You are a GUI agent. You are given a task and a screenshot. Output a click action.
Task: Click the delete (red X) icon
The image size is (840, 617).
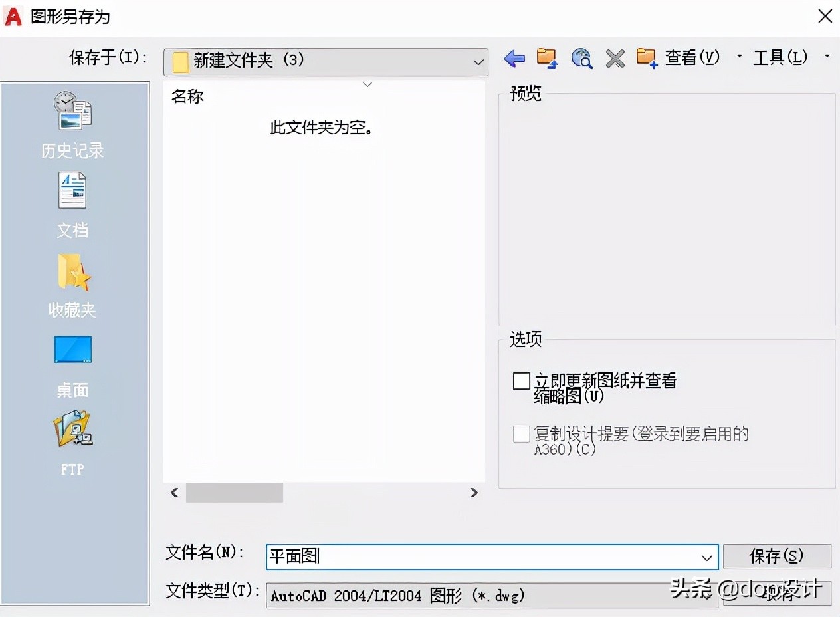pyautogui.click(x=615, y=59)
